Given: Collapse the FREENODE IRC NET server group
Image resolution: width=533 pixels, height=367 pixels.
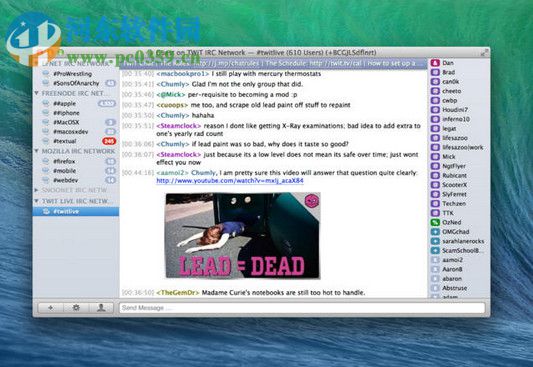Looking at the screenshot, I should 36,93.
